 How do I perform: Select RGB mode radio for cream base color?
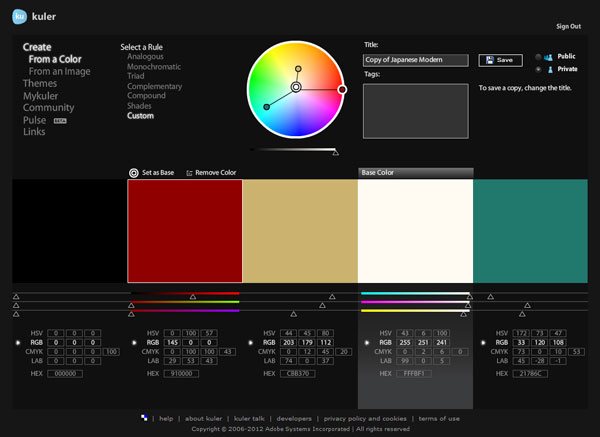[x=367, y=342]
